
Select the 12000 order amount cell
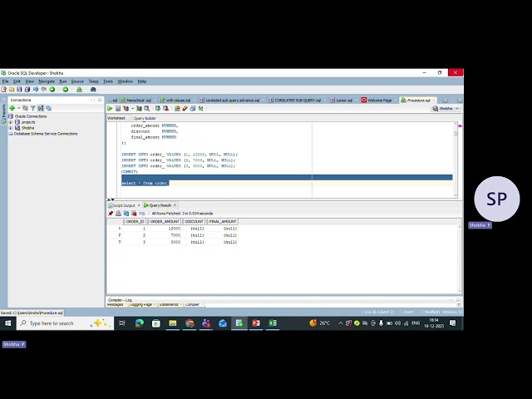(165, 229)
